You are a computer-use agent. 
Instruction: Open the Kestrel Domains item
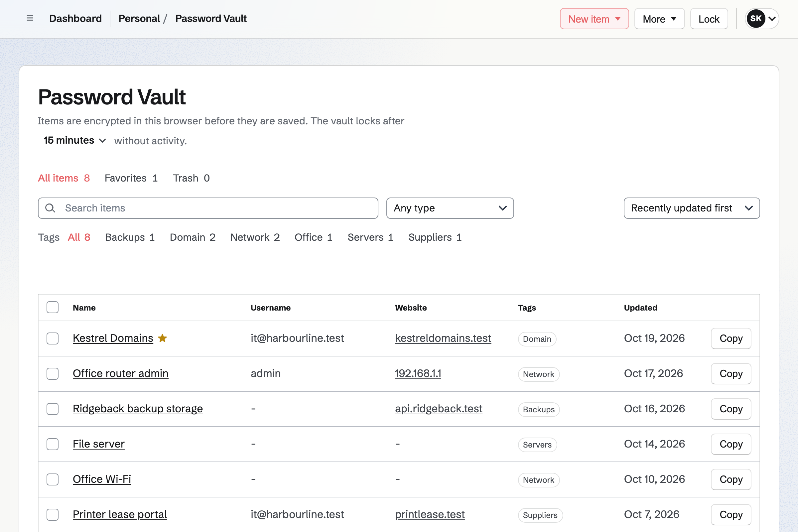[113, 338]
